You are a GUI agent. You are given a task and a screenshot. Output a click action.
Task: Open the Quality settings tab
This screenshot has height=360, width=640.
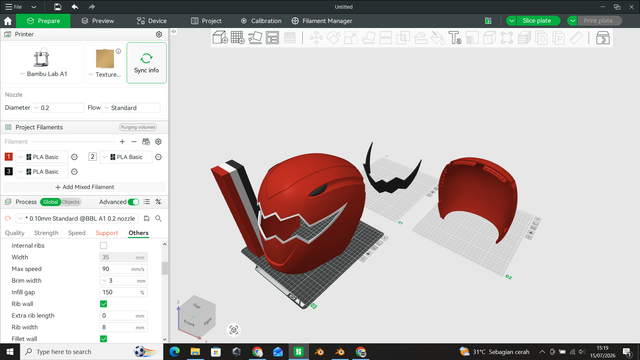pos(15,233)
